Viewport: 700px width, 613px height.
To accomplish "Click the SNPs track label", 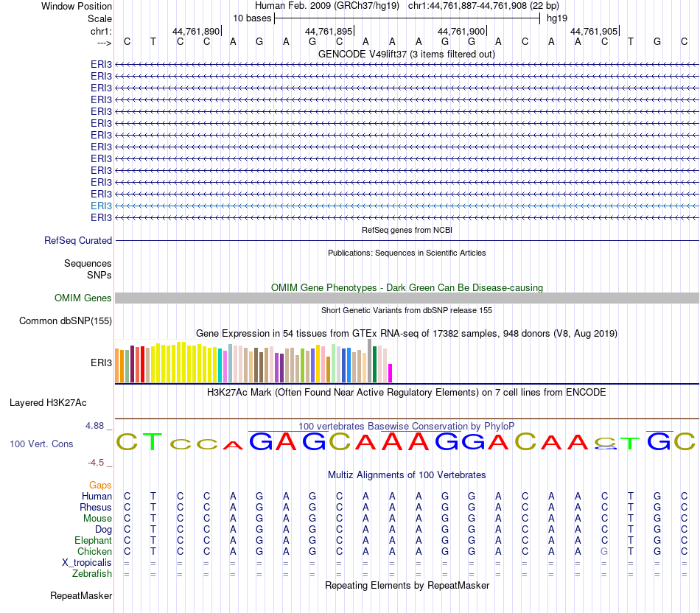I will point(99,275).
